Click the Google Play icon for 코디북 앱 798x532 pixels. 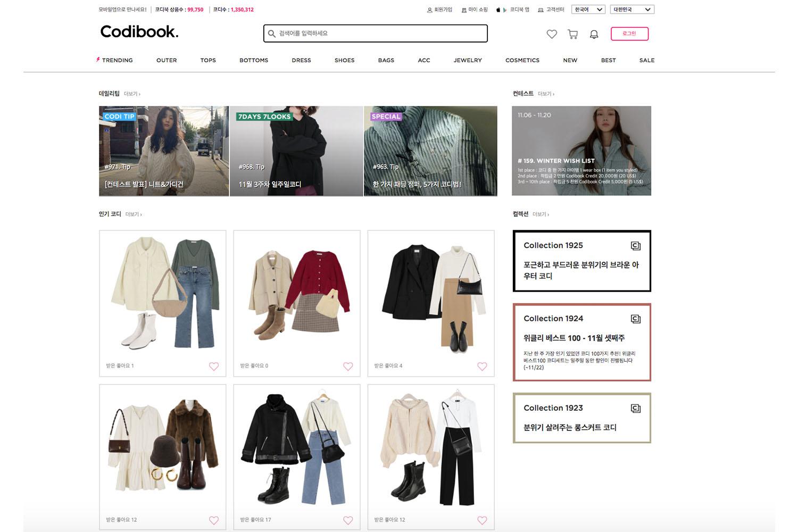pyautogui.click(x=505, y=9)
